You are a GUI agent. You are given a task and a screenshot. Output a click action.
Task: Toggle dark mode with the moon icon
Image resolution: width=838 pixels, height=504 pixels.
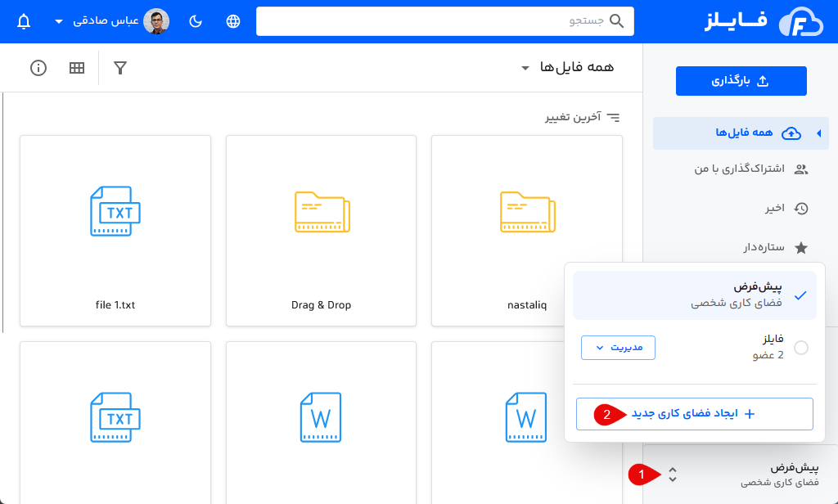(195, 20)
